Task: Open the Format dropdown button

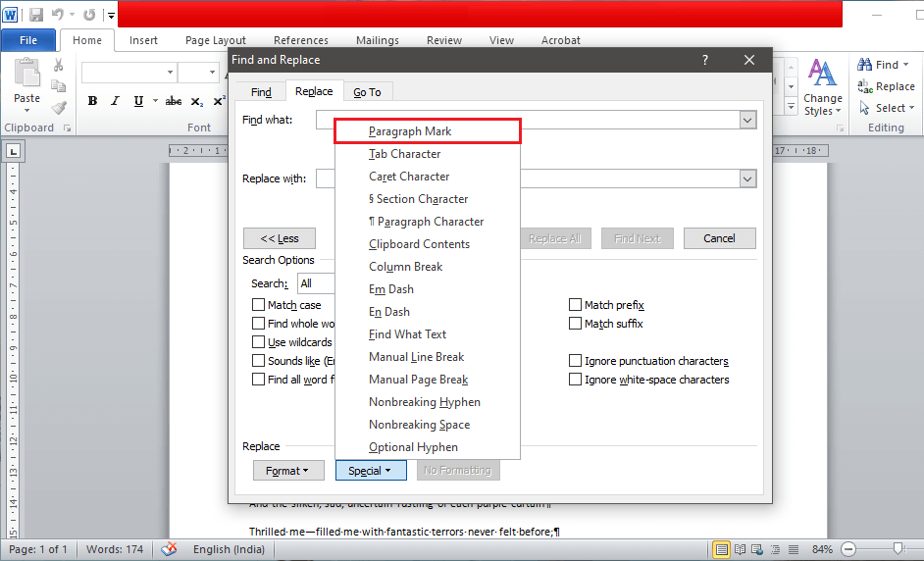Action: pos(287,471)
